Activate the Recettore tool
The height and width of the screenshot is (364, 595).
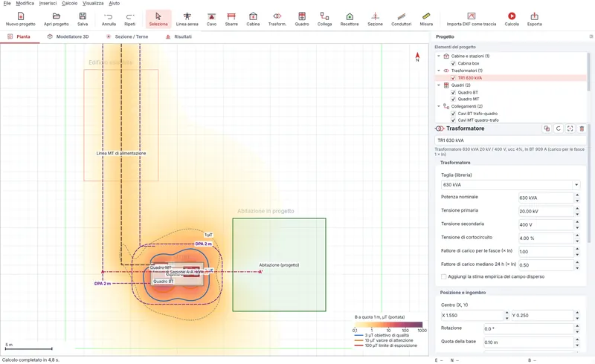(x=350, y=19)
